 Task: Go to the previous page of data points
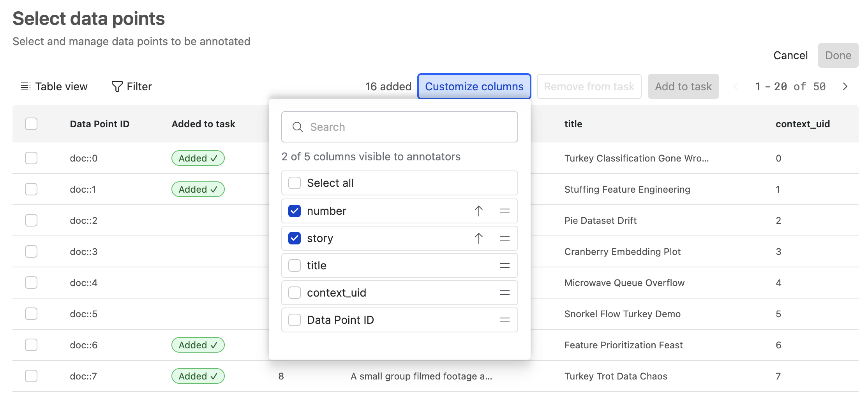[x=736, y=86]
